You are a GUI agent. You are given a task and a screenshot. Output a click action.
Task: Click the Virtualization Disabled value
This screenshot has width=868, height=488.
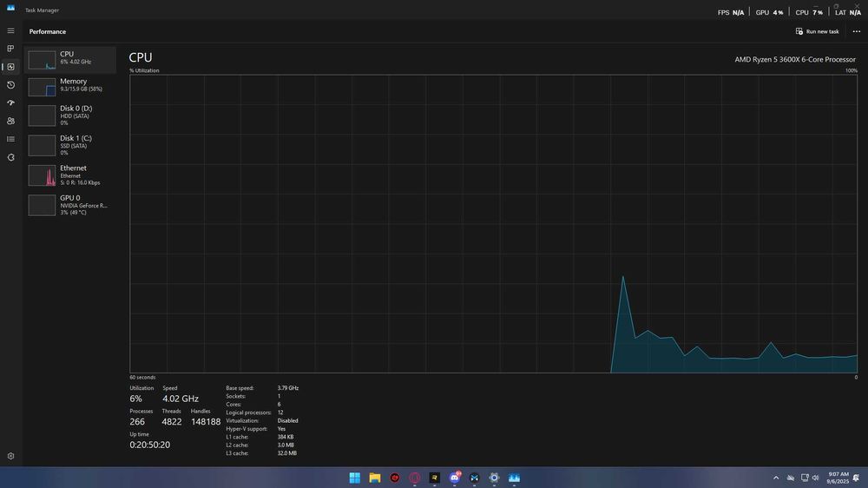(x=288, y=420)
